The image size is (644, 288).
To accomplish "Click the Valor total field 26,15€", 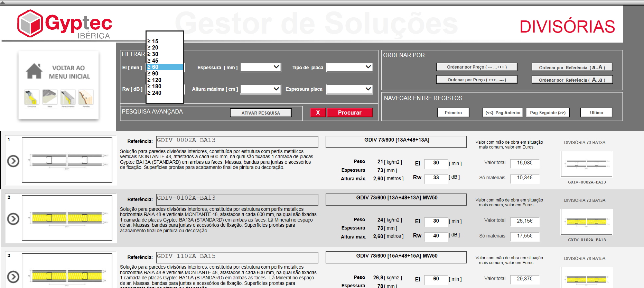I will coord(525,221).
